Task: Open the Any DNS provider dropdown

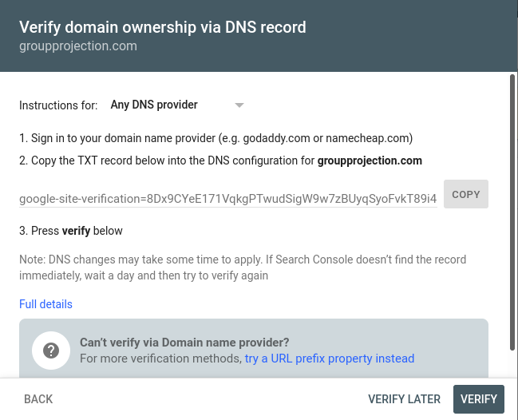Action: pos(177,105)
